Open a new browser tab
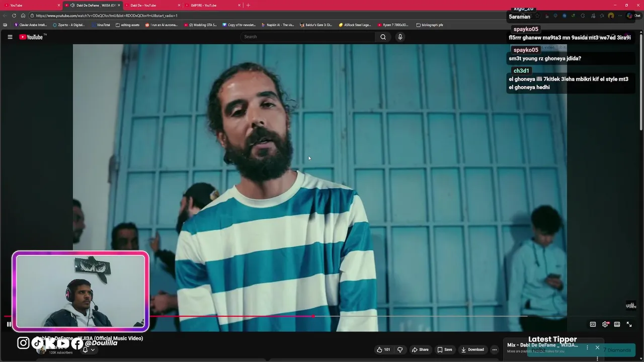Image resolution: width=644 pixels, height=362 pixels. [248, 5]
